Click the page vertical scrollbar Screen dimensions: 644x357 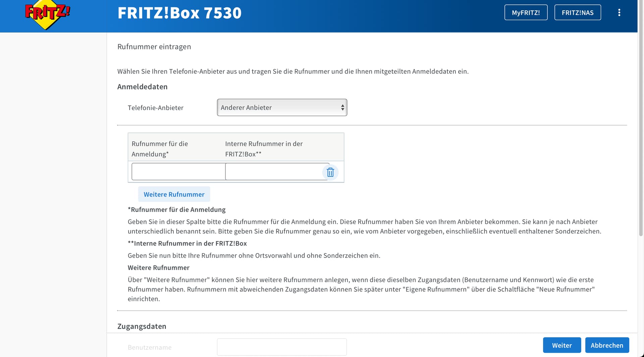pyautogui.click(x=641, y=118)
